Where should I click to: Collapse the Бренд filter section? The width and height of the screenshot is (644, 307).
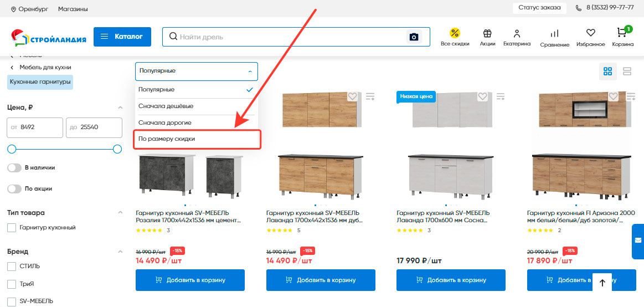click(120, 252)
